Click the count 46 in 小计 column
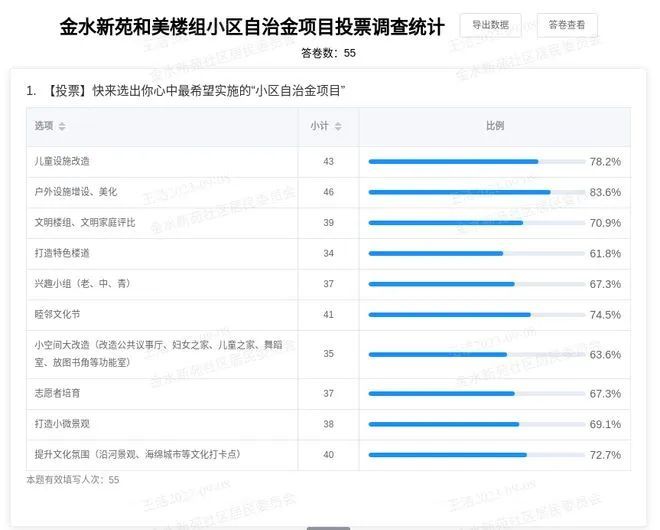Image resolution: width=660 pixels, height=530 pixels. 328,192
